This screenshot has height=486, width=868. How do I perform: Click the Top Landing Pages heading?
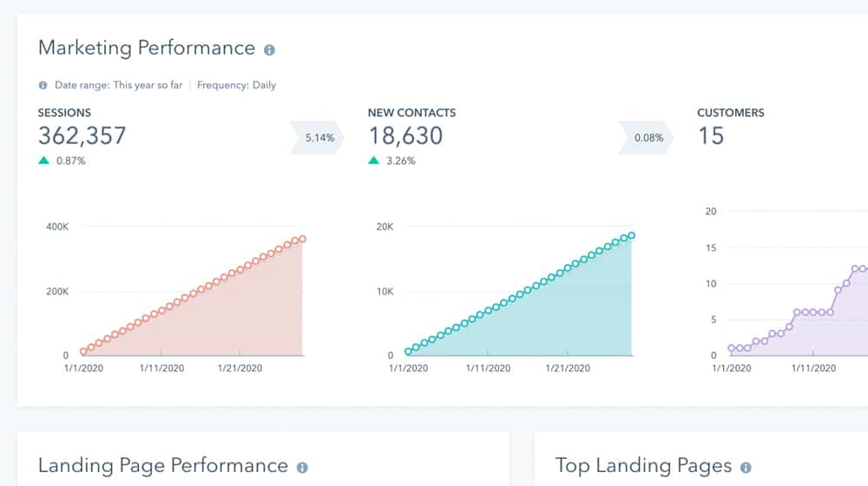644,465
